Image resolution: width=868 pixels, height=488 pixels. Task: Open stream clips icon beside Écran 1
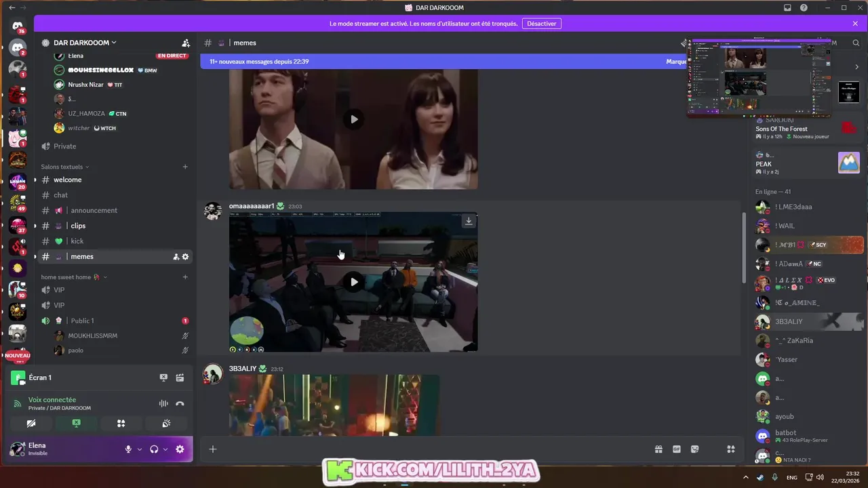180,378
